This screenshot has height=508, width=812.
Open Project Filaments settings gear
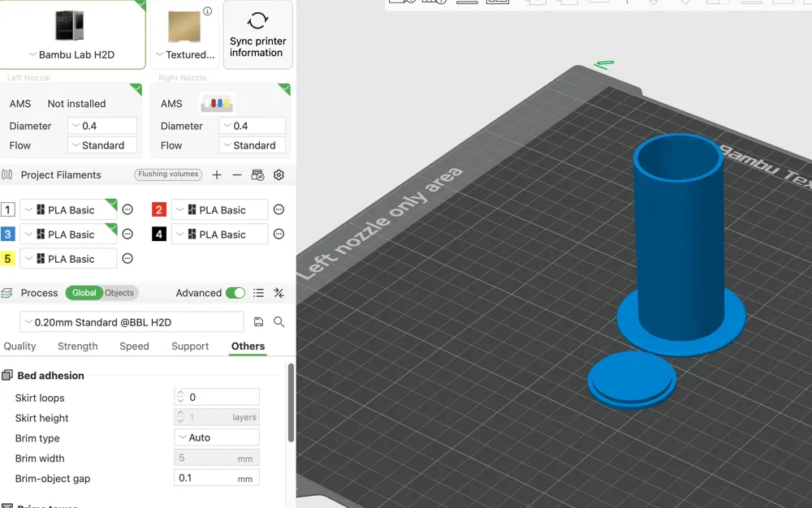click(279, 174)
